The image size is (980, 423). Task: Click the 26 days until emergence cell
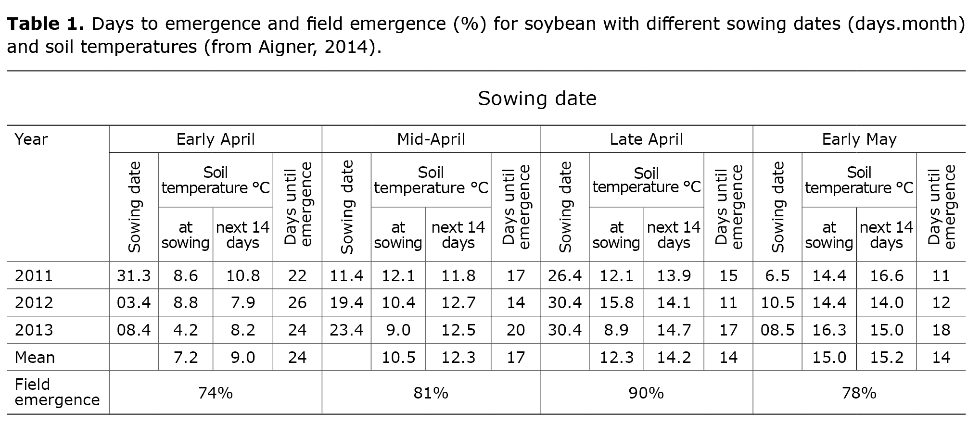click(297, 302)
